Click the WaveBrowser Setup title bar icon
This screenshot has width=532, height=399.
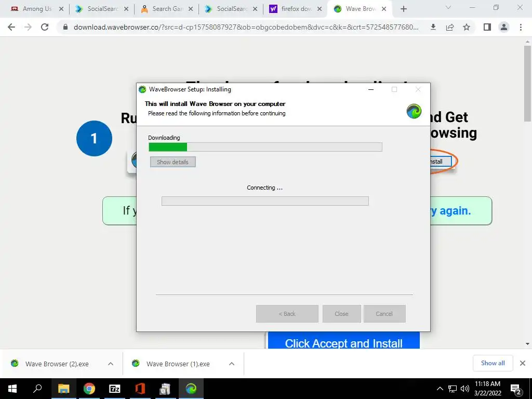tap(142, 89)
